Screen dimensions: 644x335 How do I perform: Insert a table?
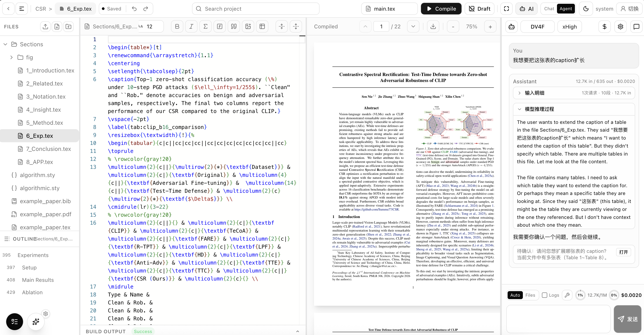(262, 27)
